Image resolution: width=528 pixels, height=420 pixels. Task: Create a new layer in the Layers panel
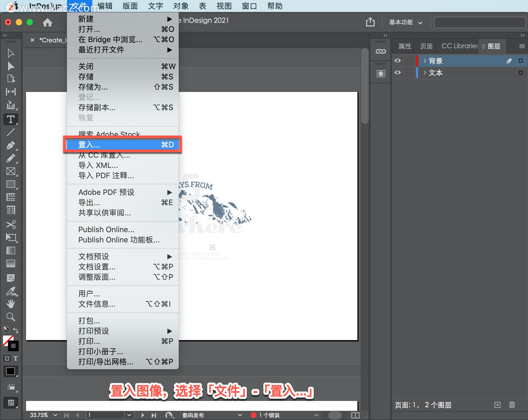(498, 405)
